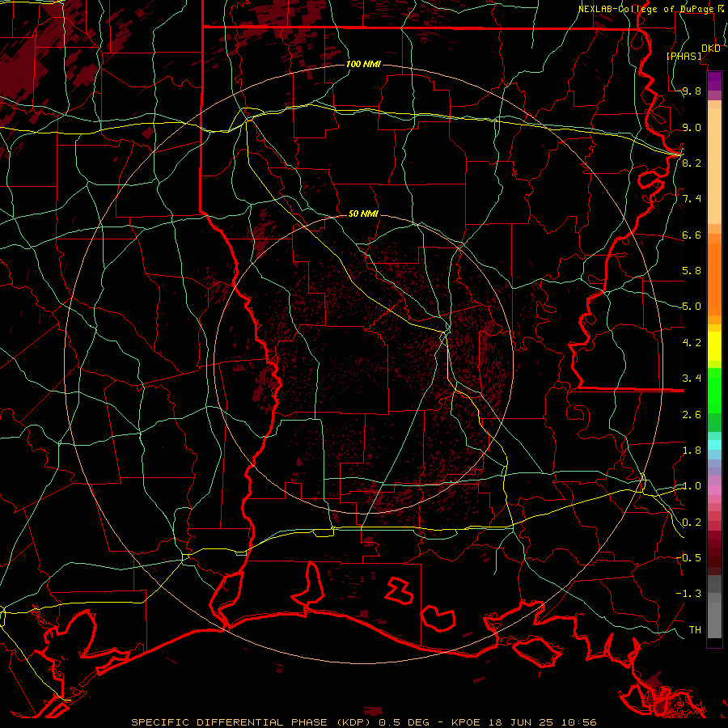The height and width of the screenshot is (728, 728).
Task: Click the 18 JUN 25 10:56 timestamp
Action: [x=542, y=722]
